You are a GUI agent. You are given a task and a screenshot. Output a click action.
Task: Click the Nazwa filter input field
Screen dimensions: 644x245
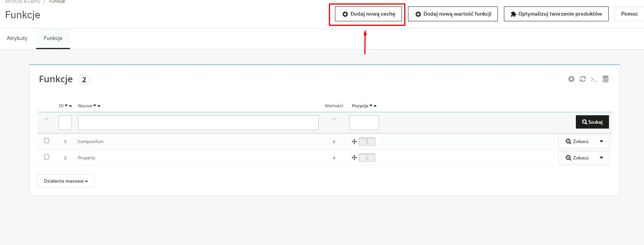click(x=198, y=123)
